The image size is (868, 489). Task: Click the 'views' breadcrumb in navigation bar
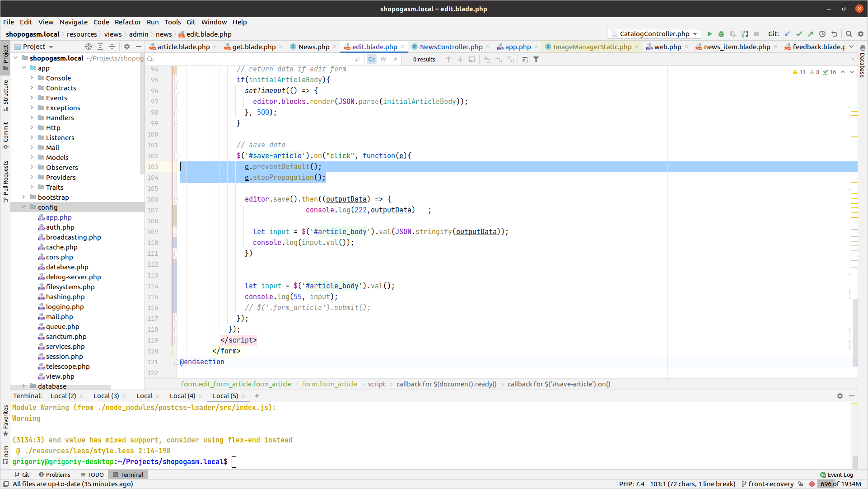point(113,34)
